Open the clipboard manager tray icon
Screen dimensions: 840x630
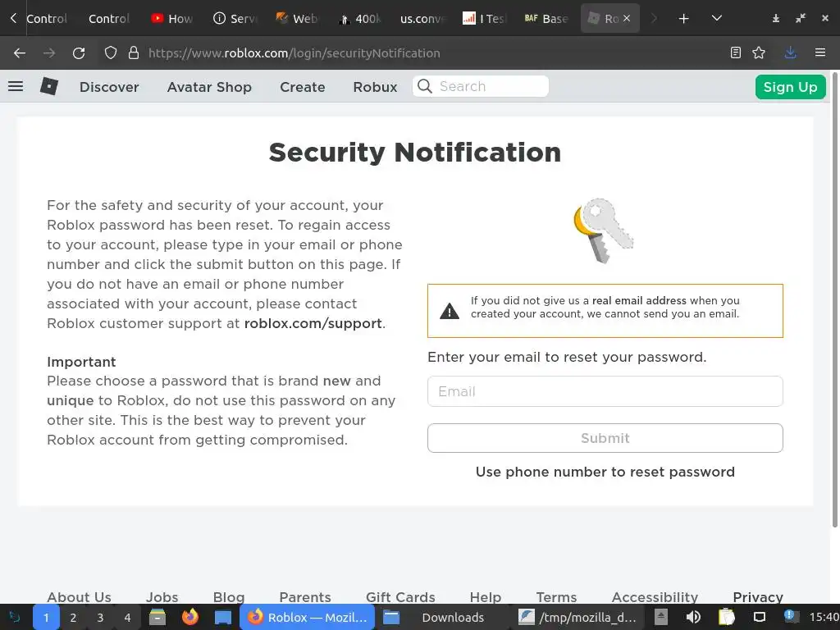pyautogui.click(x=726, y=617)
